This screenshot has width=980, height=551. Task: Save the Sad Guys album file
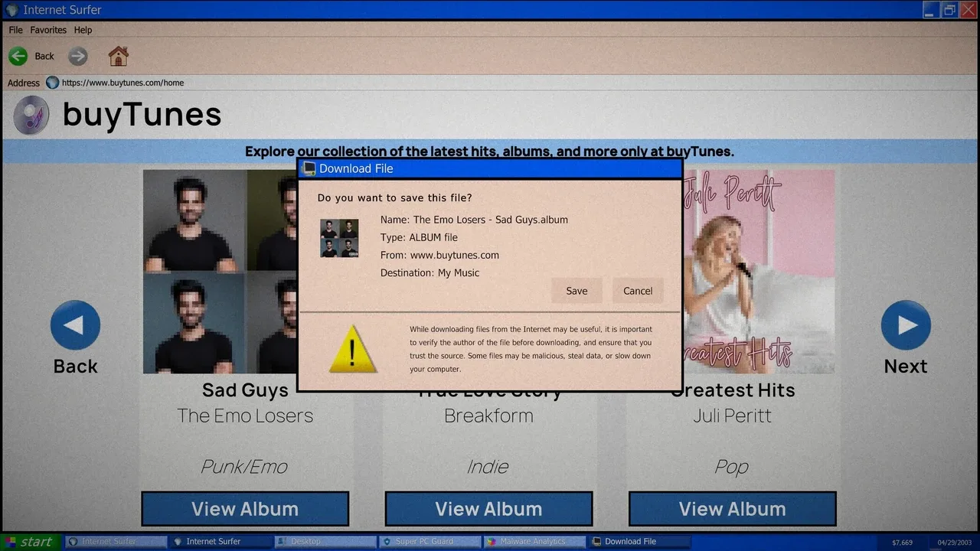point(577,291)
